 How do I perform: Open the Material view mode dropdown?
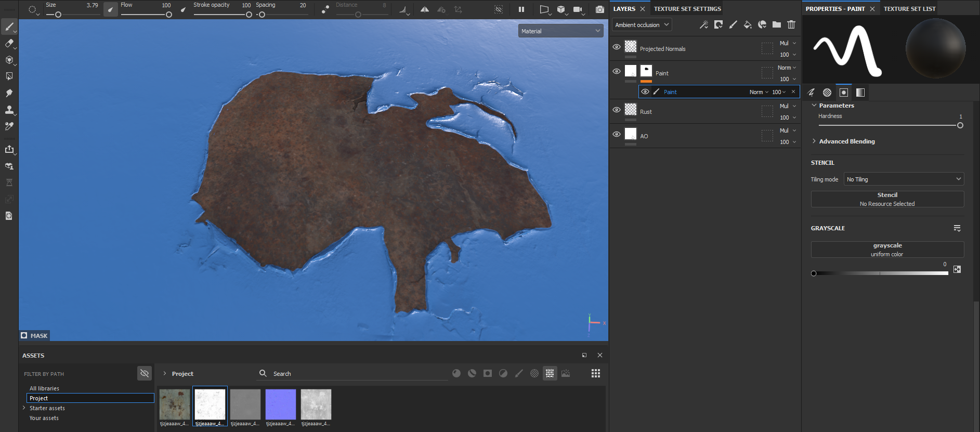point(560,31)
